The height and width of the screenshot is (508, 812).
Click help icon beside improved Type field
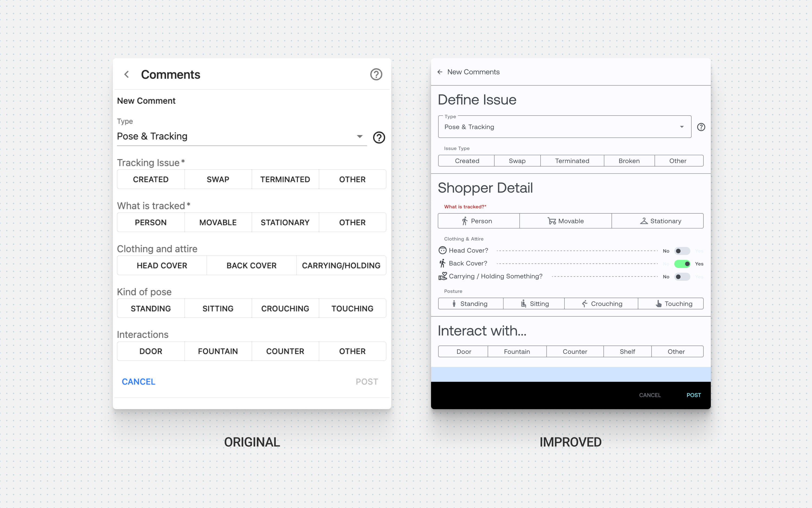coord(701,127)
